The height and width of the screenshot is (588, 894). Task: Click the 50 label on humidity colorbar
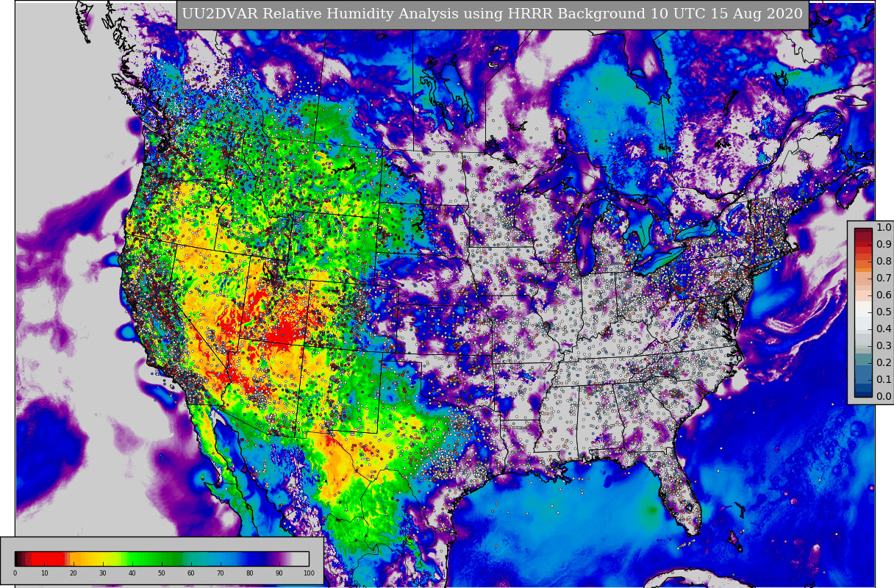click(x=162, y=573)
